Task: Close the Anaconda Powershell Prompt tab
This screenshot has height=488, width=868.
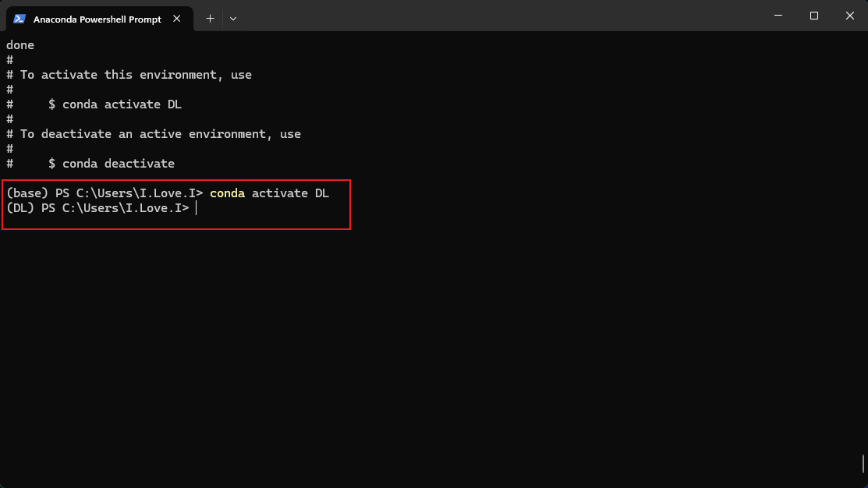Action: (x=176, y=19)
